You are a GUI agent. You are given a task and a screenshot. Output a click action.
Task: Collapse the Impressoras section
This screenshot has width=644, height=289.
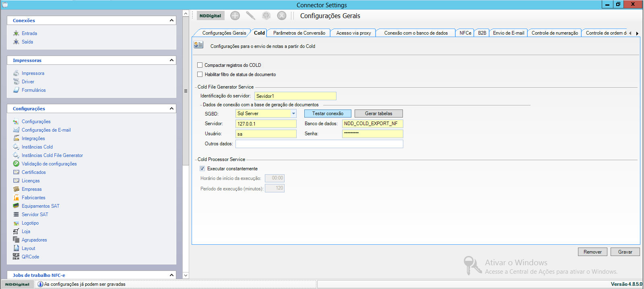[171, 60]
